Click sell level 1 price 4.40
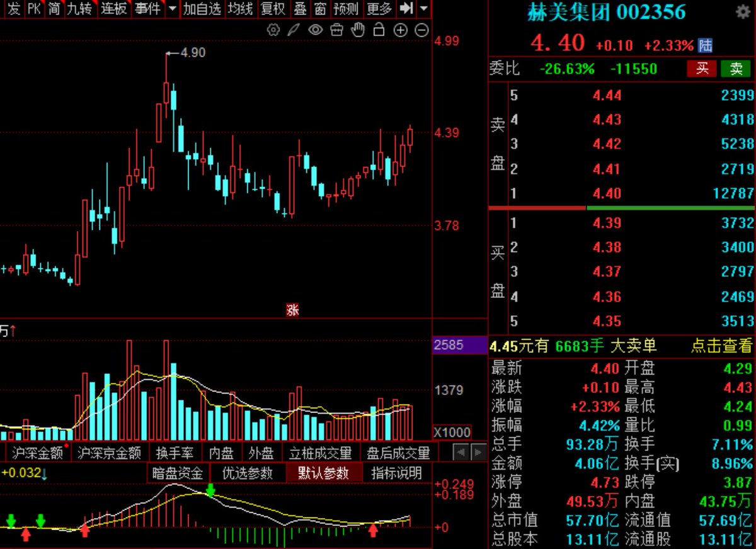756x549 pixels. [607, 193]
